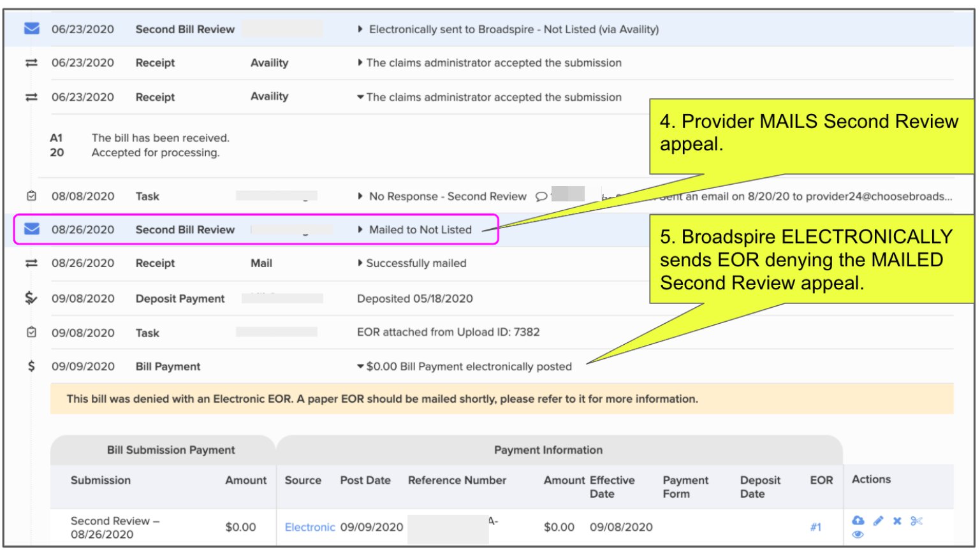Expand 'Electronically sent to Broadspire' details
This screenshot has height=550, width=980.
point(360,29)
